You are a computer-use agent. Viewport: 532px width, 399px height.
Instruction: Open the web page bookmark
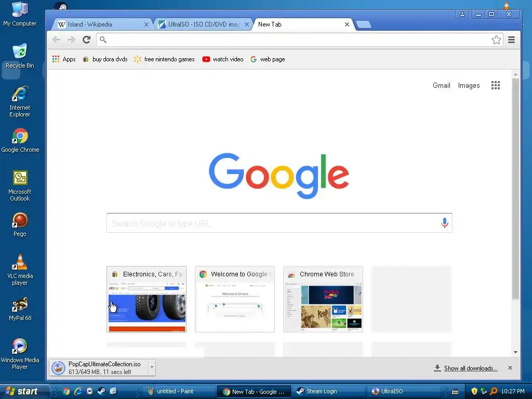click(x=268, y=59)
